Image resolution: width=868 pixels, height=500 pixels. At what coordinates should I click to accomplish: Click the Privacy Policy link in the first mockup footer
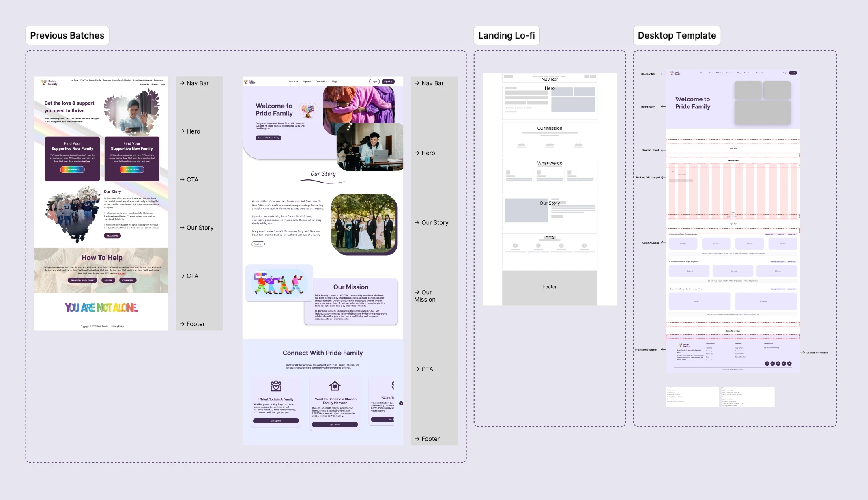(x=117, y=326)
